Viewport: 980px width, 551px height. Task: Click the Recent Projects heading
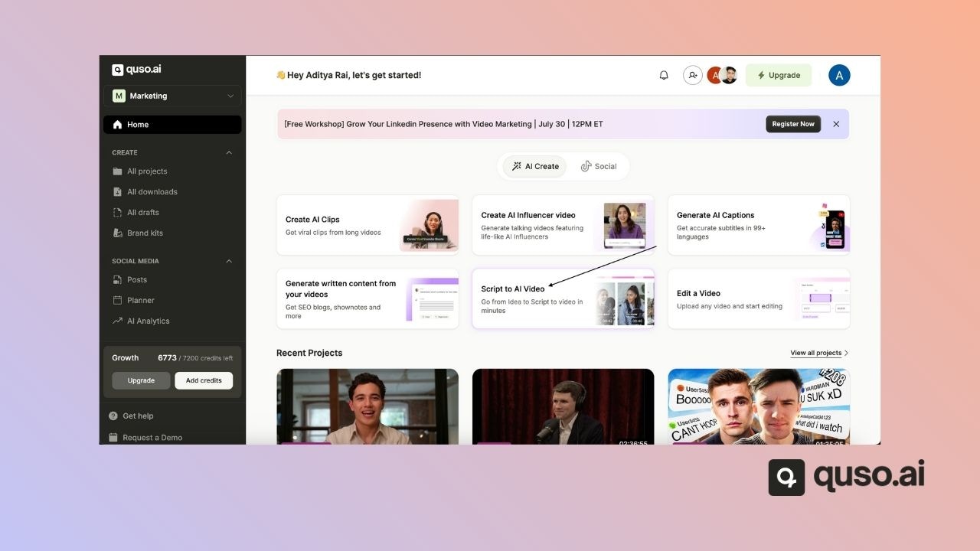click(309, 353)
